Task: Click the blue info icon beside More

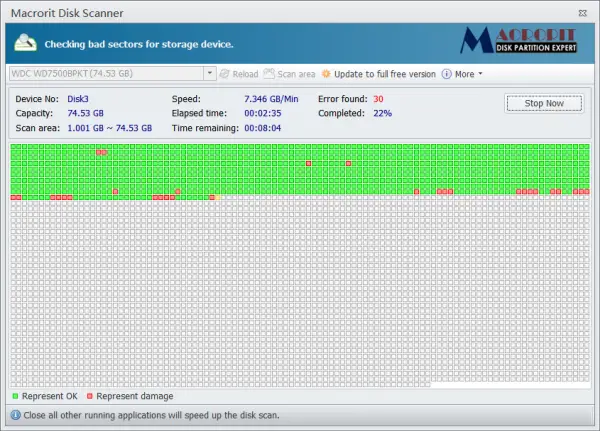Action: 446,74
